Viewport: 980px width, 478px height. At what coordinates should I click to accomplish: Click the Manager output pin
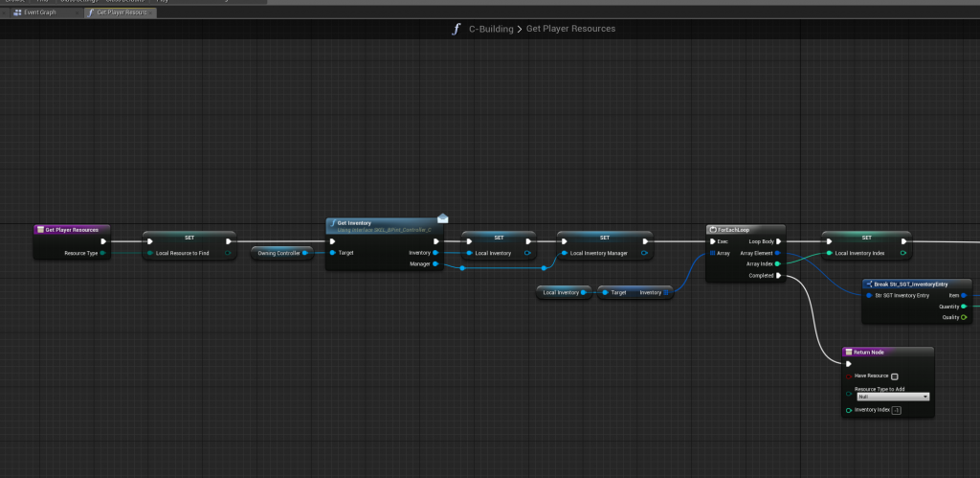(435, 264)
